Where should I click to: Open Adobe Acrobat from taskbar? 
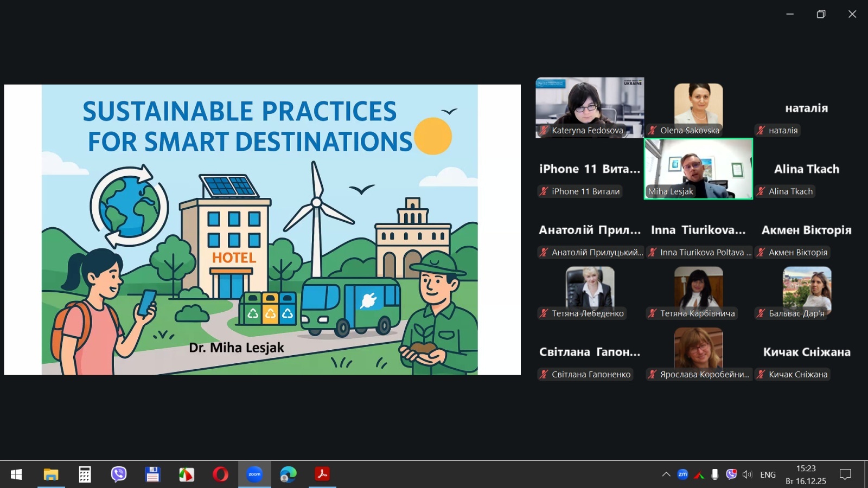coord(322,474)
